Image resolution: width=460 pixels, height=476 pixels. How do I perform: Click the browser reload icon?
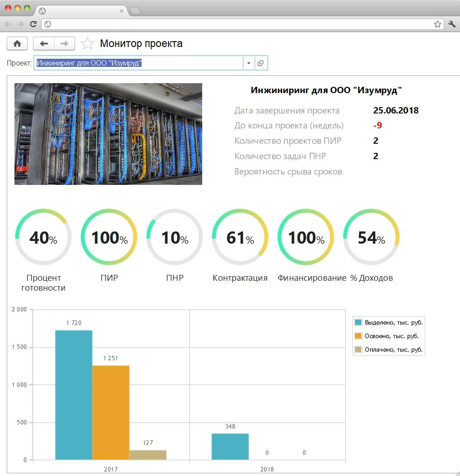point(33,24)
